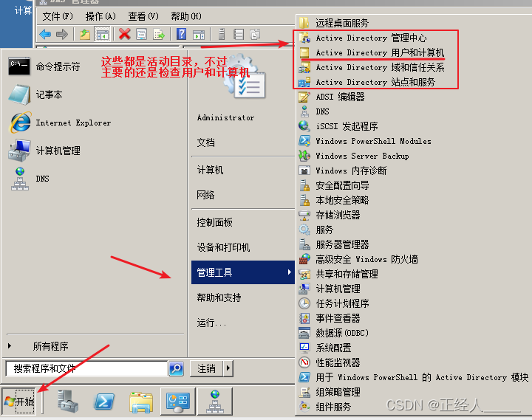Open 帮助和支持
The image size is (532, 420).
tap(219, 297)
